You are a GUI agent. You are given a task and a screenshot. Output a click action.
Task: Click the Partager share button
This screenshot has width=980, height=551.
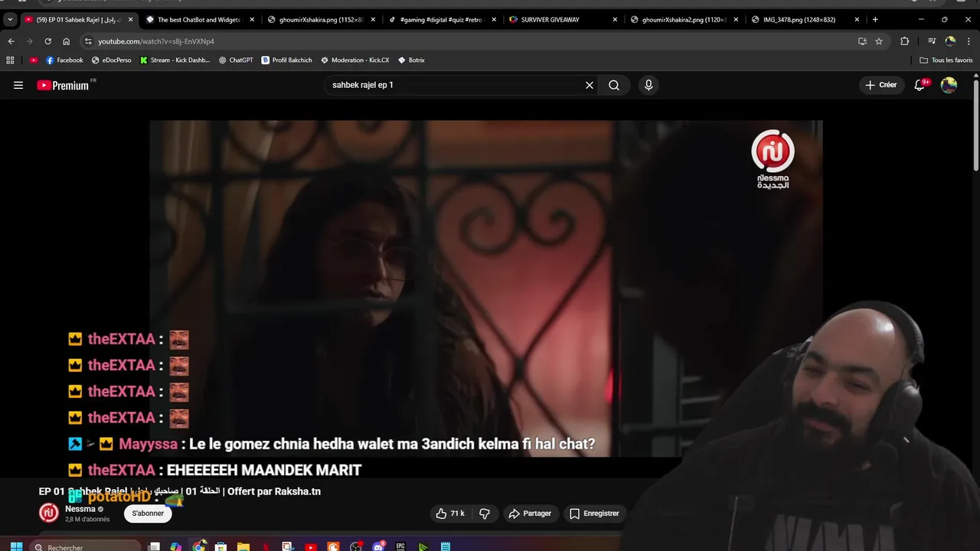pyautogui.click(x=530, y=514)
